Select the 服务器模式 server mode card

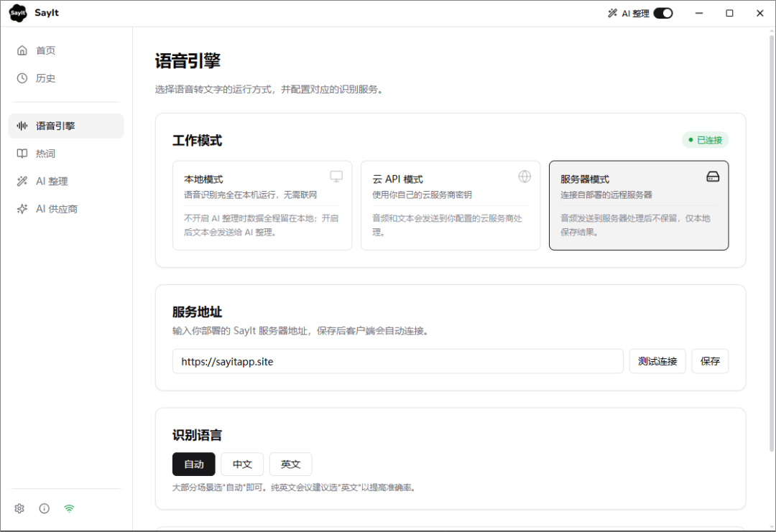(x=639, y=205)
